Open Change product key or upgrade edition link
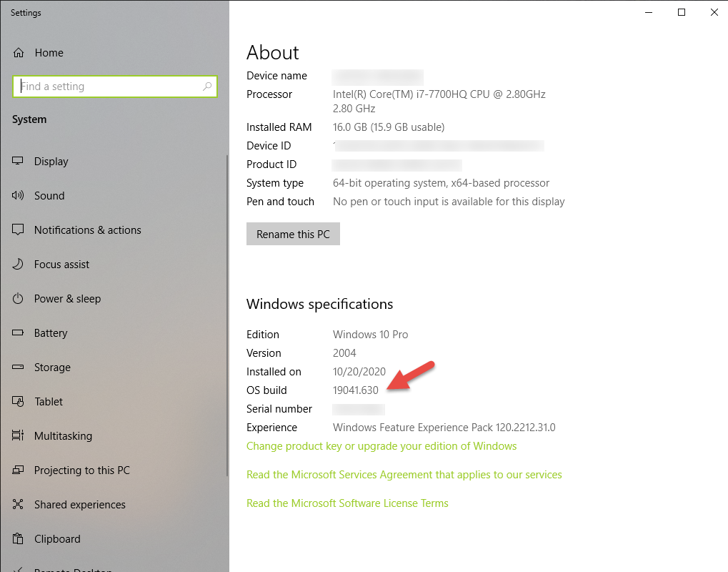 [x=382, y=446]
